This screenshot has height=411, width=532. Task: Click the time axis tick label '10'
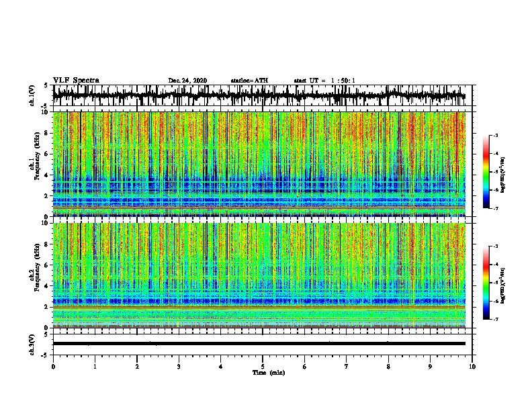pyautogui.click(x=472, y=367)
